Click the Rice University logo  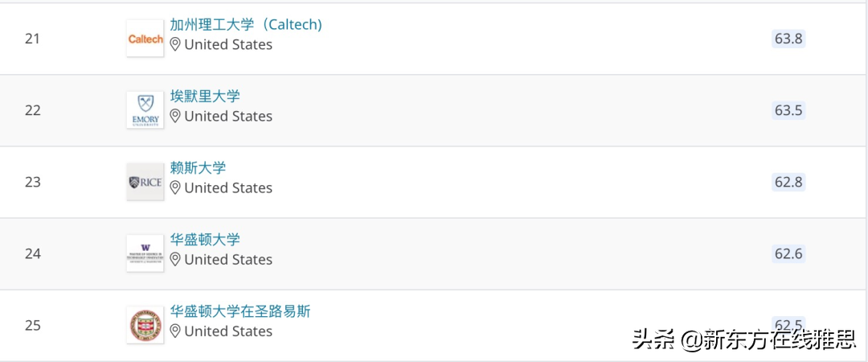pyautogui.click(x=145, y=182)
